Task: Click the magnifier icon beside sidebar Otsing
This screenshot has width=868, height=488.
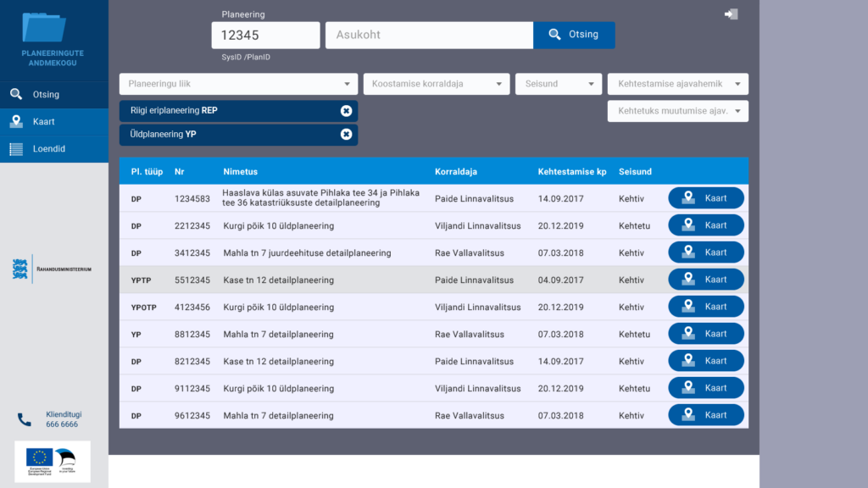Action: (x=16, y=94)
